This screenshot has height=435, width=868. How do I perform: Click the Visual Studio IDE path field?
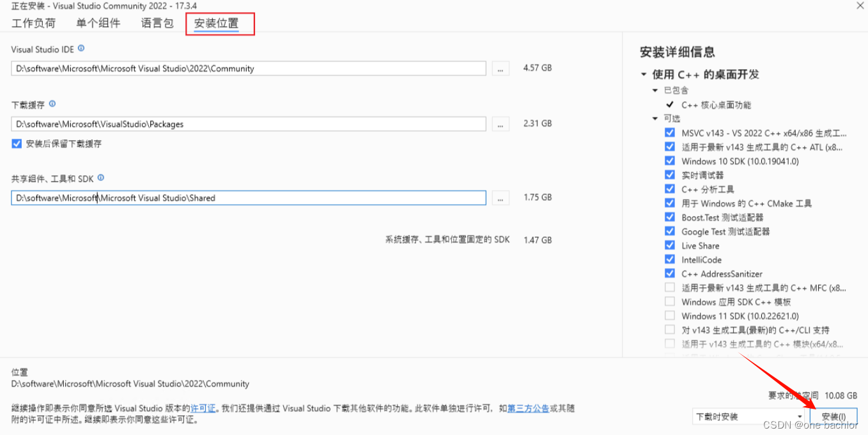coord(249,68)
